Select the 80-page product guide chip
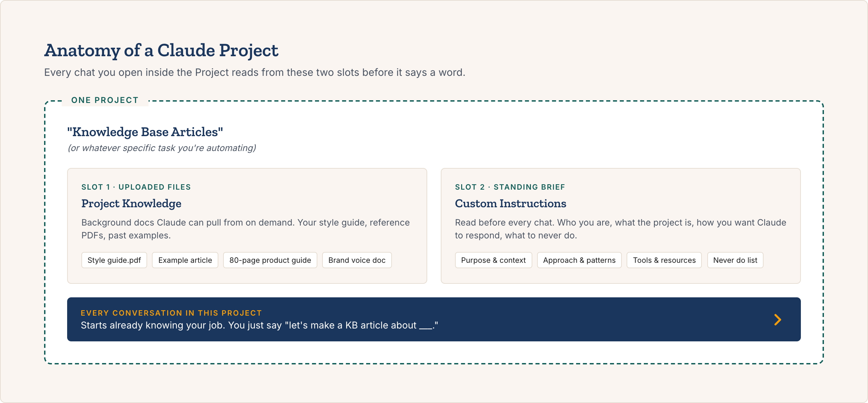Image resolution: width=868 pixels, height=403 pixels. 270,260
